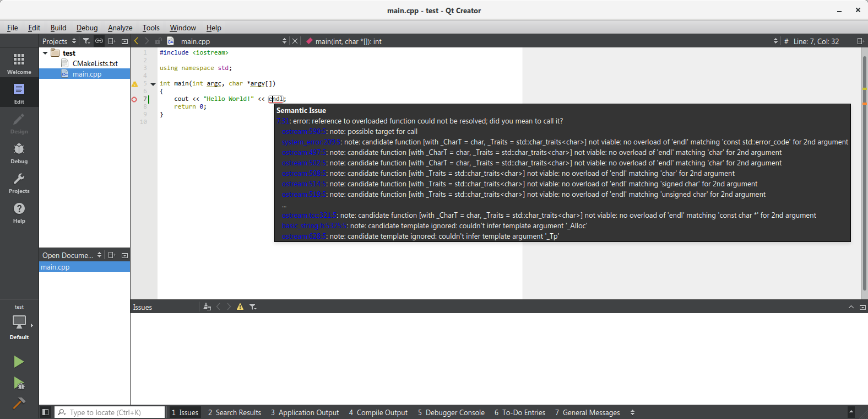This screenshot has height=419, width=868.
Task: Open the Projects tree filter options
Action: click(x=86, y=41)
